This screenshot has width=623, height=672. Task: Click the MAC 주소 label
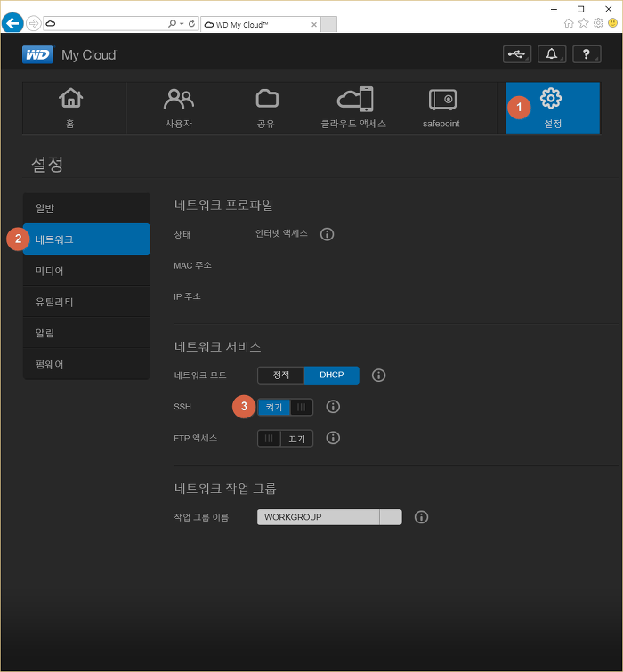coord(192,265)
